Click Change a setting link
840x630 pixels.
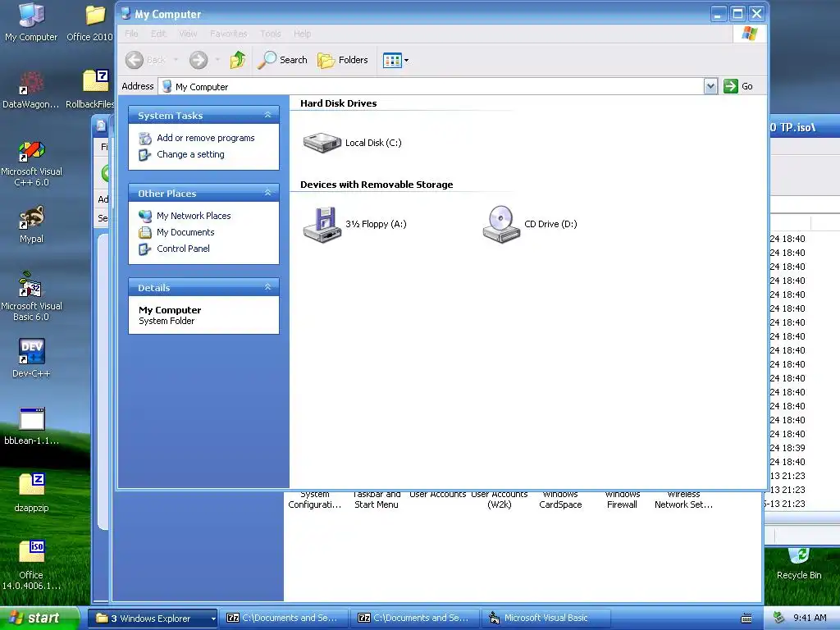pos(190,154)
